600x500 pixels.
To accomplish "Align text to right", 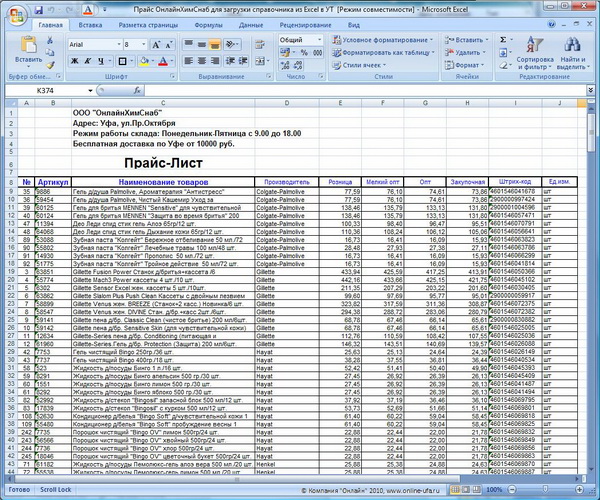I will point(215,61).
